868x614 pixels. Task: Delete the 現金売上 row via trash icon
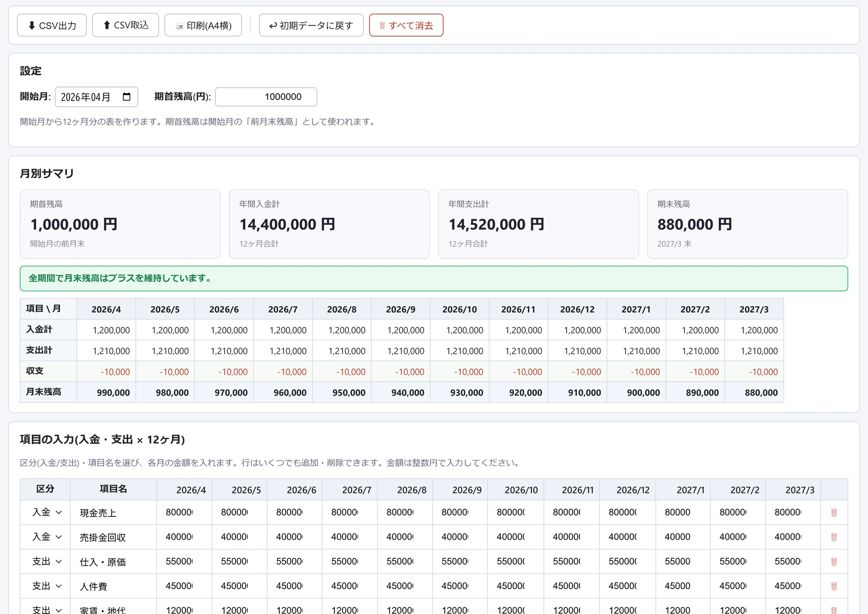tap(834, 513)
